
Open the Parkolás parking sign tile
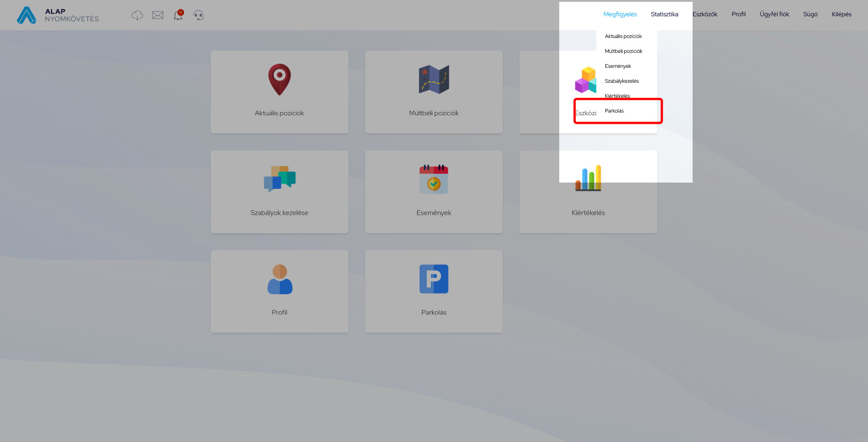(434, 292)
